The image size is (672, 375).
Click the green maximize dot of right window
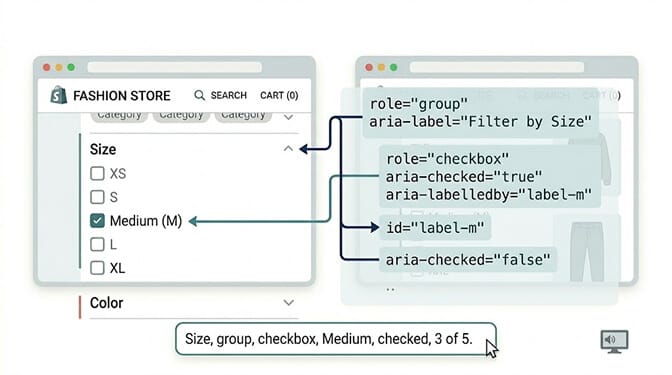393,67
